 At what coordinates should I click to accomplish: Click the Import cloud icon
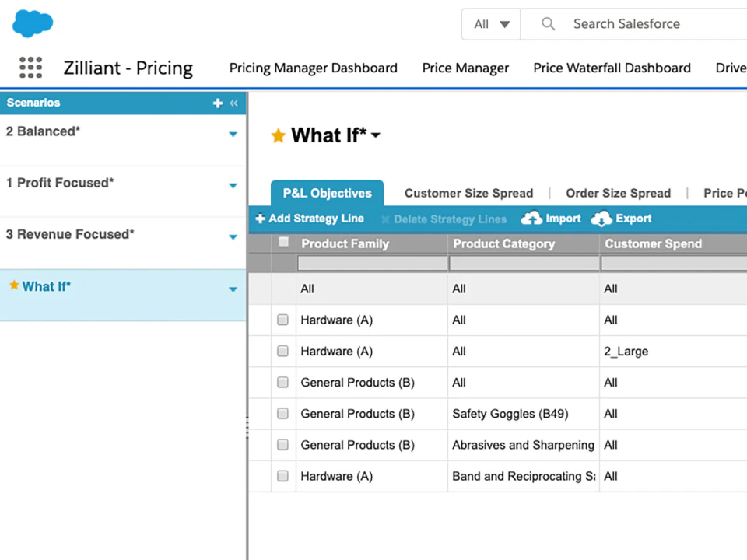click(532, 219)
